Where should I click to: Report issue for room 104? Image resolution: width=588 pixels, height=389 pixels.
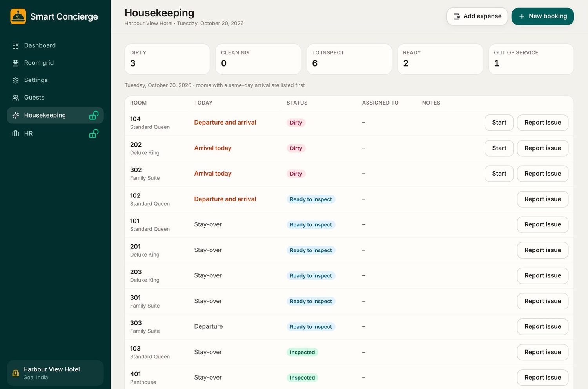[543, 123]
